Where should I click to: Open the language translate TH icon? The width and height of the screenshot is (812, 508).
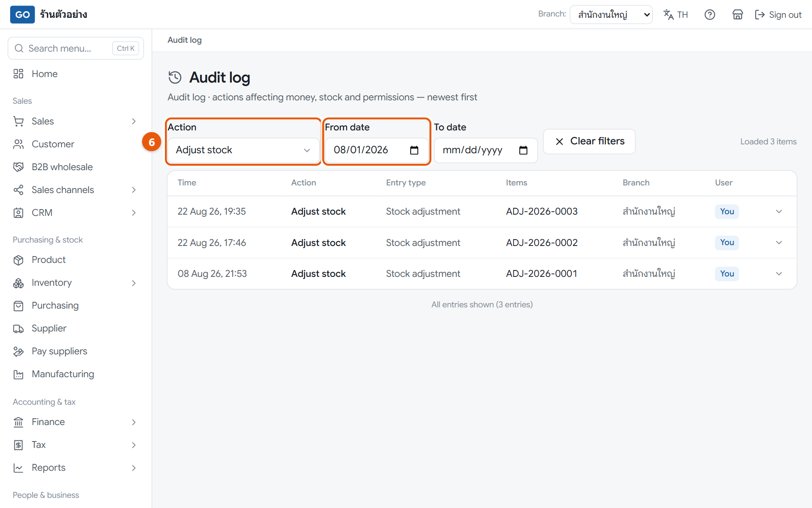(669, 15)
